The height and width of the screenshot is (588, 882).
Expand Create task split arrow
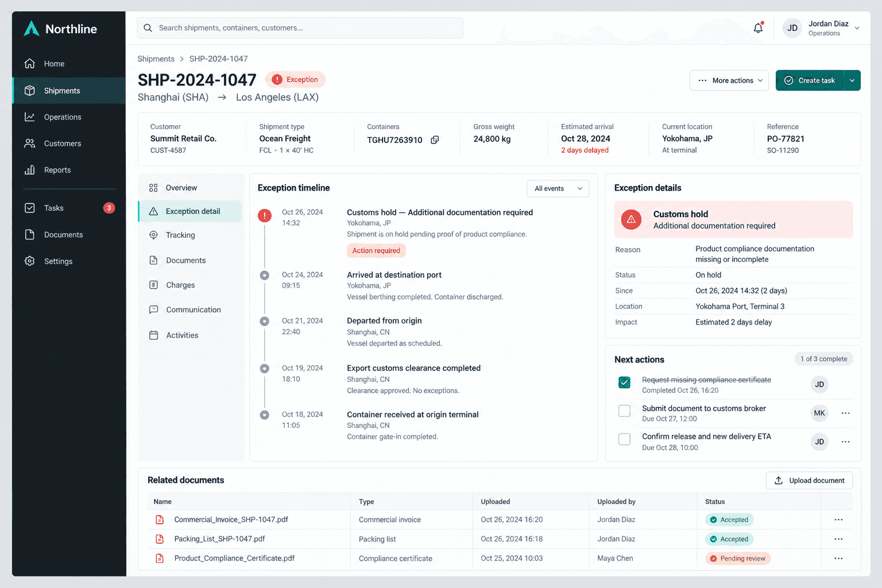(852, 80)
